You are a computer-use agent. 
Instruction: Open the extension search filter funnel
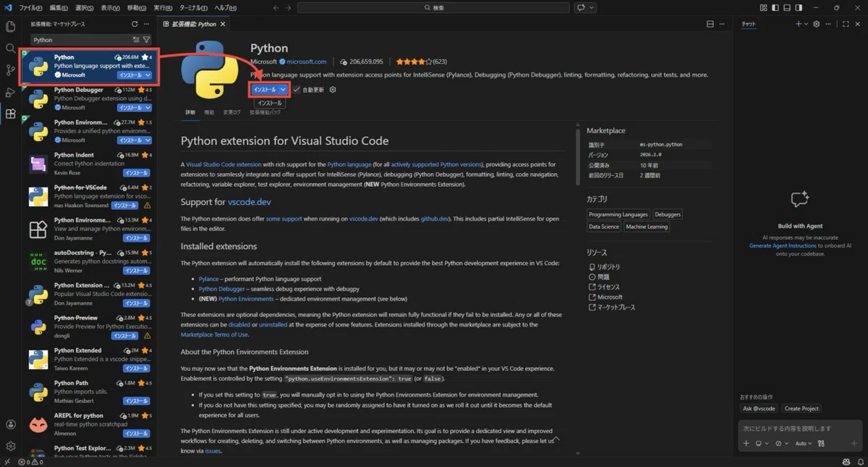[146, 40]
